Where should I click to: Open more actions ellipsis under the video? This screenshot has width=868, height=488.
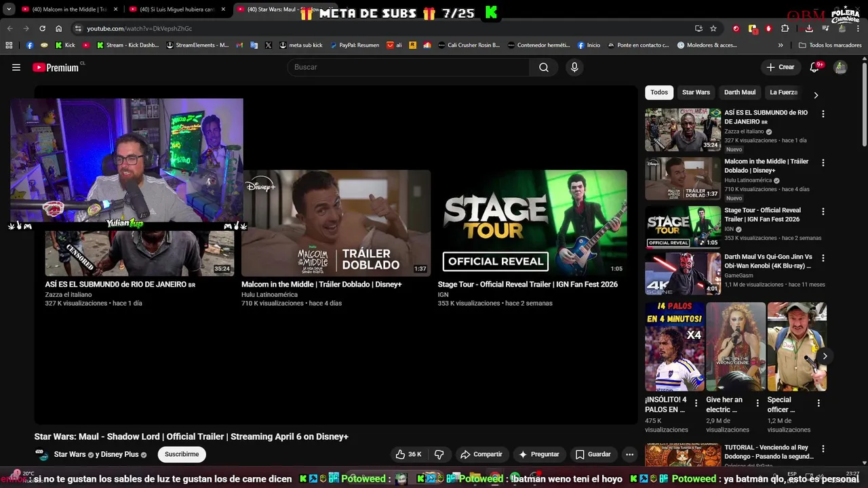[x=629, y=454]
